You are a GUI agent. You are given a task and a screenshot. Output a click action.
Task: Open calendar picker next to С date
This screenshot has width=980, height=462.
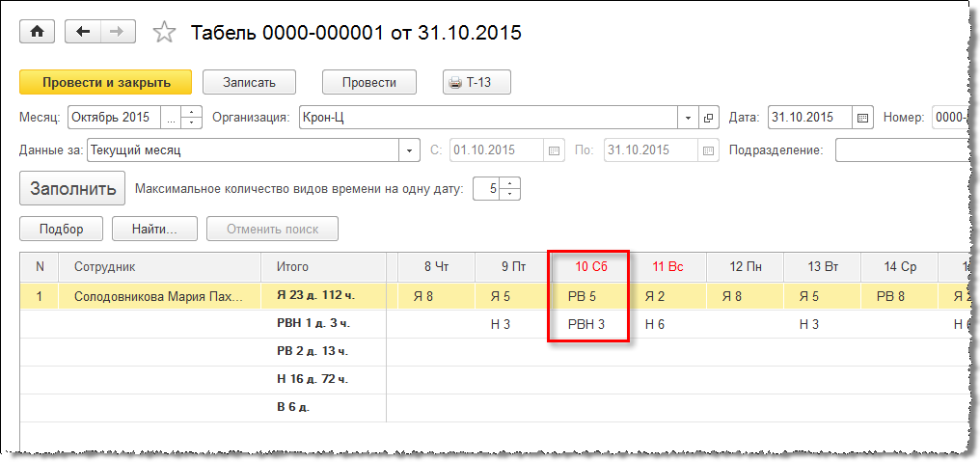[x=554, y=150]
